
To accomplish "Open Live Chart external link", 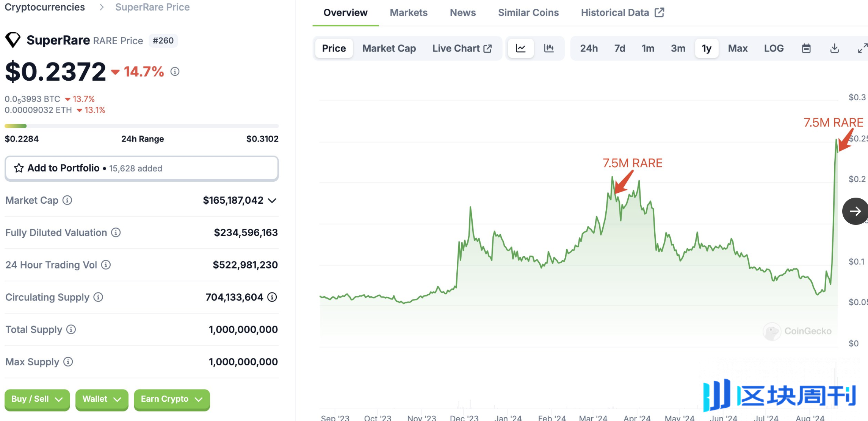I will pos(462,48).
